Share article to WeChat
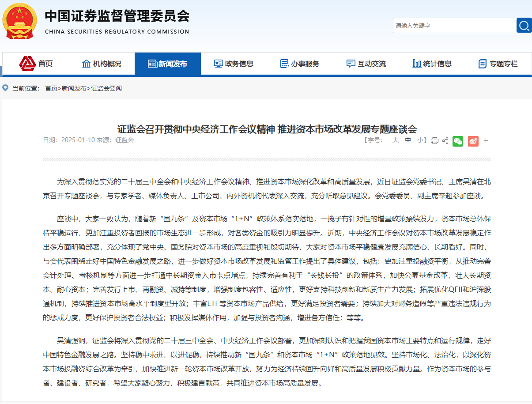 458,141
